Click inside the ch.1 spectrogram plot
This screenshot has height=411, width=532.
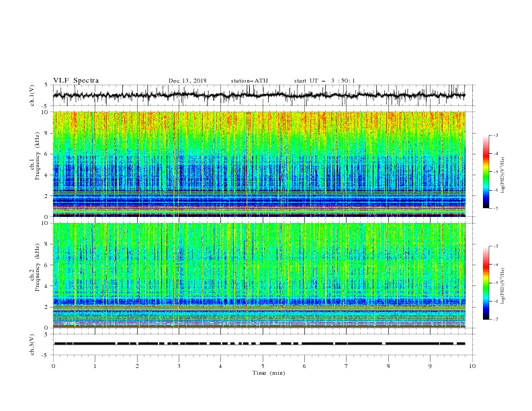pyautogui.click(x=259, y=164)
